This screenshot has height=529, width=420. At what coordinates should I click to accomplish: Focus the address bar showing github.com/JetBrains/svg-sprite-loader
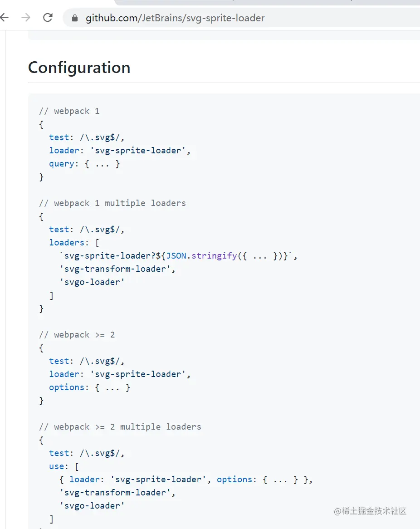tap(241, 18)
